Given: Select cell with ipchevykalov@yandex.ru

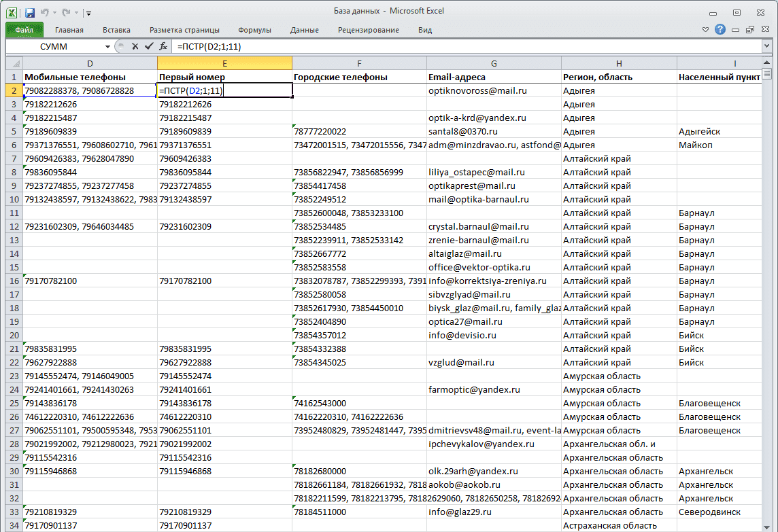Looking at the screenshot, I should coord(494,444).
